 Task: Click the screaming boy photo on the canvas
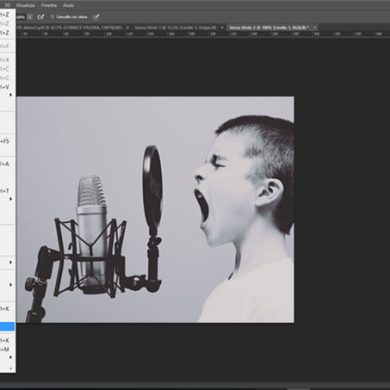click(x=155, y=210)
